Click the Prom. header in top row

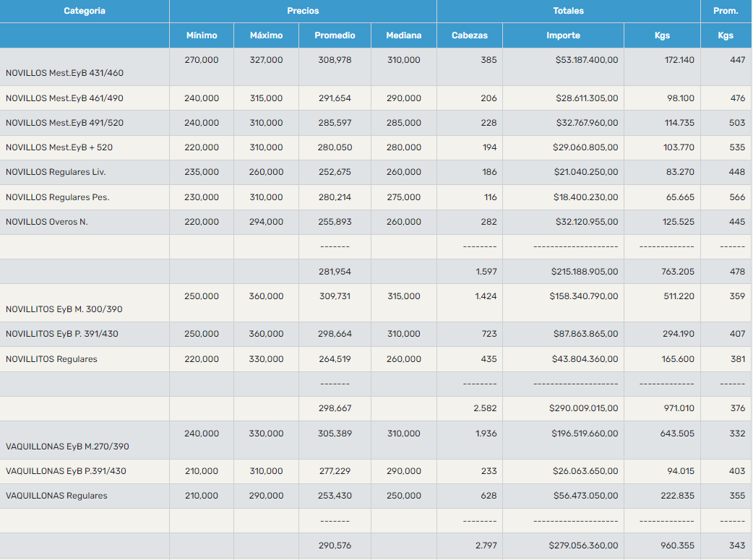[726, 11]
